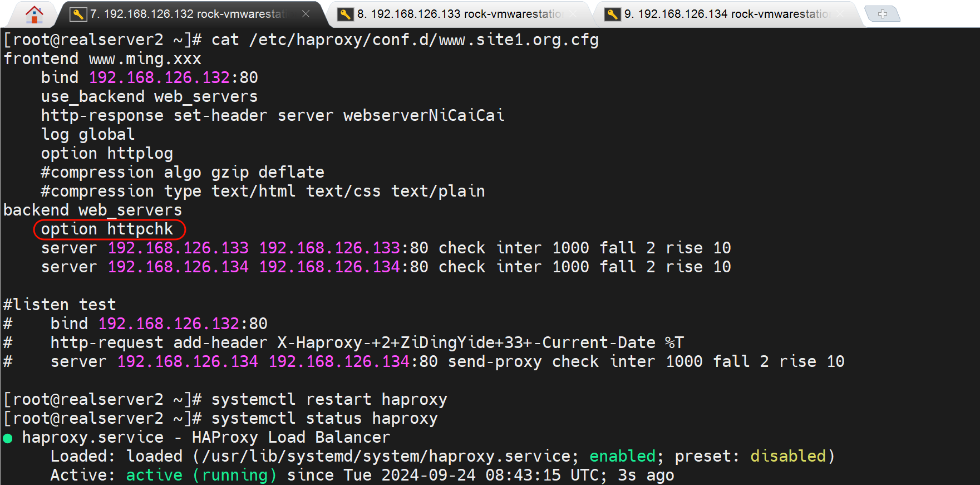The height and width of the screenshot is (485, 980).
Task: Click 'send-proxy' in commented server line
Action: (494, 361)
